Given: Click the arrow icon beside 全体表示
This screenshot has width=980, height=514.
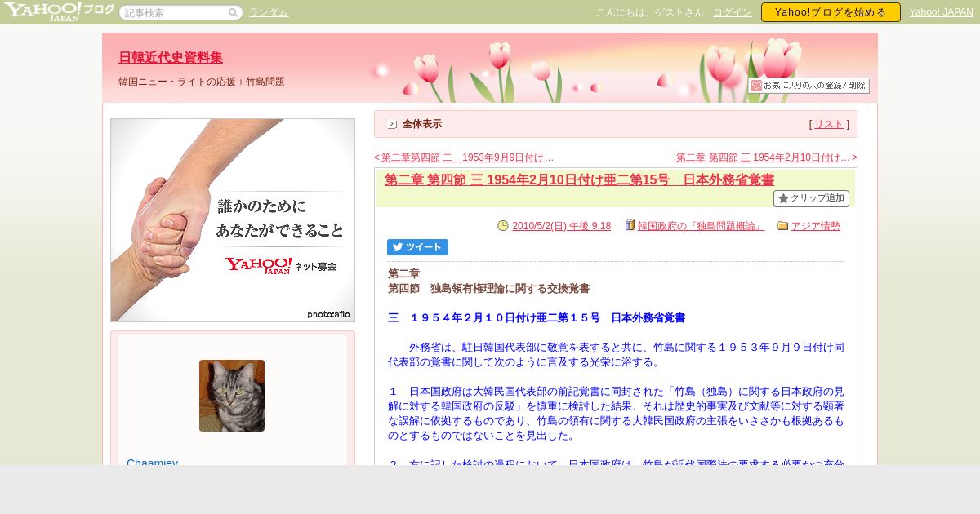Looking at the screenshot, I should [392, 124].
